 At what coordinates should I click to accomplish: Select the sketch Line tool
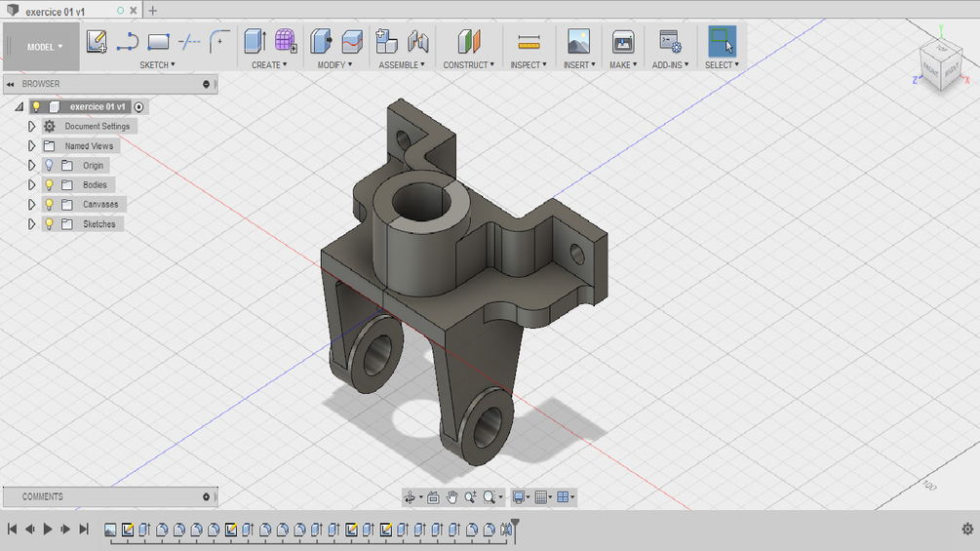(x=127, y=42)
